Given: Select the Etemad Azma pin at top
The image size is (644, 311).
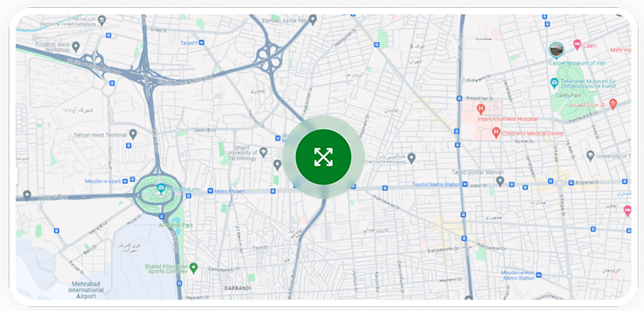Looking at the screenshot, I should 313,19.
